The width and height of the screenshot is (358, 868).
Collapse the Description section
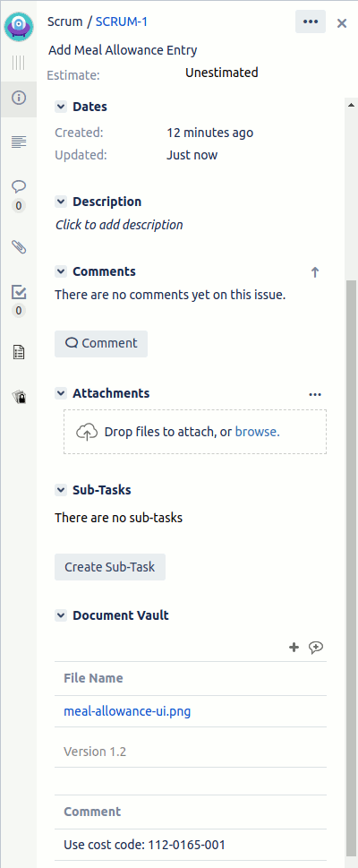click(61, 202)
